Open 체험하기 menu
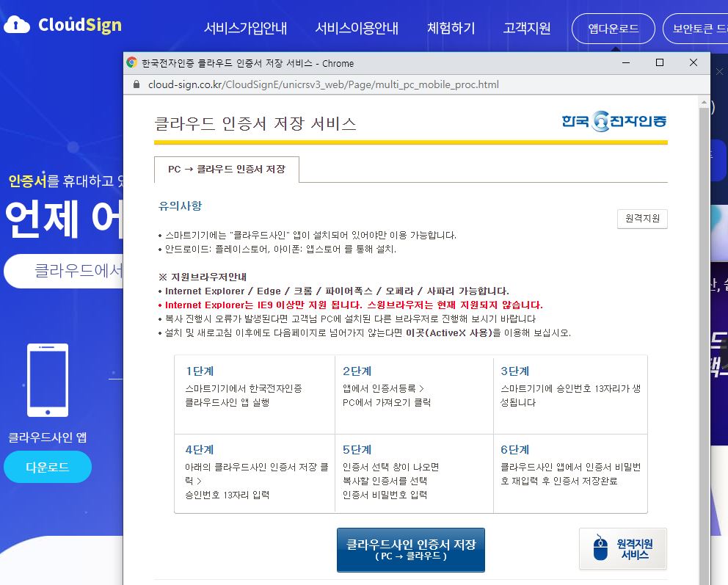This screenshot has width=728, height=585. (x=451, y=29)
